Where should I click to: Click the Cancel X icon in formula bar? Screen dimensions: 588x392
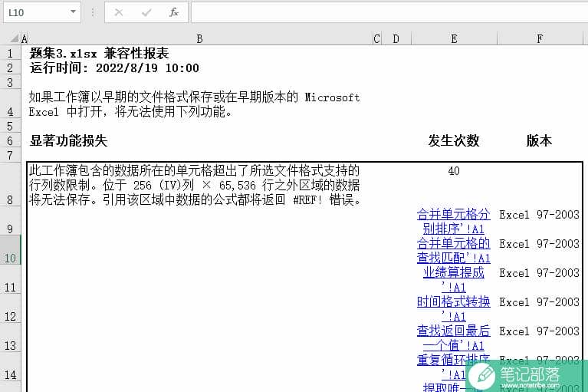[x=119, y=12]
